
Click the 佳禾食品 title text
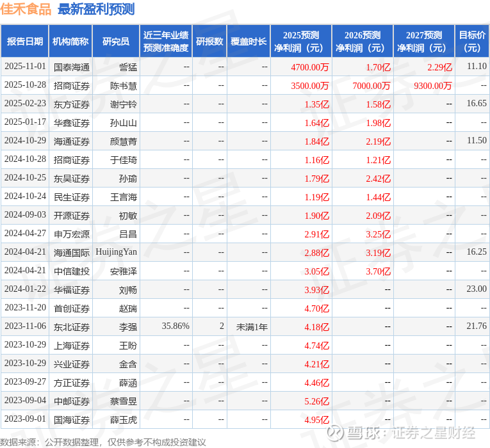pyautogui.click(x=26, y=9)
